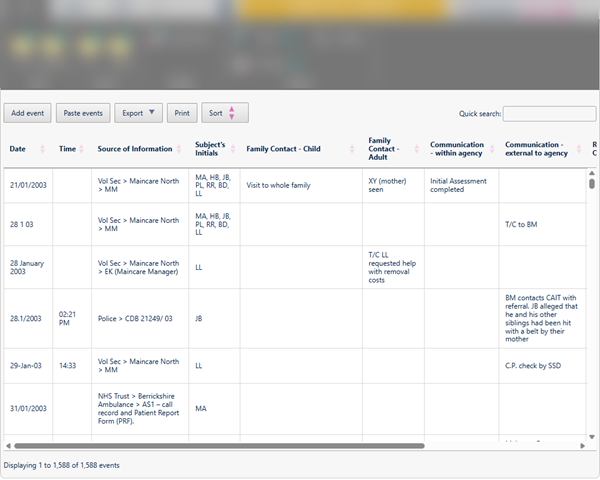Image resolution: width=600 pixels, height=480 pixels.
Task: Focus the Quick search field
Action: [x=549, y=114]
